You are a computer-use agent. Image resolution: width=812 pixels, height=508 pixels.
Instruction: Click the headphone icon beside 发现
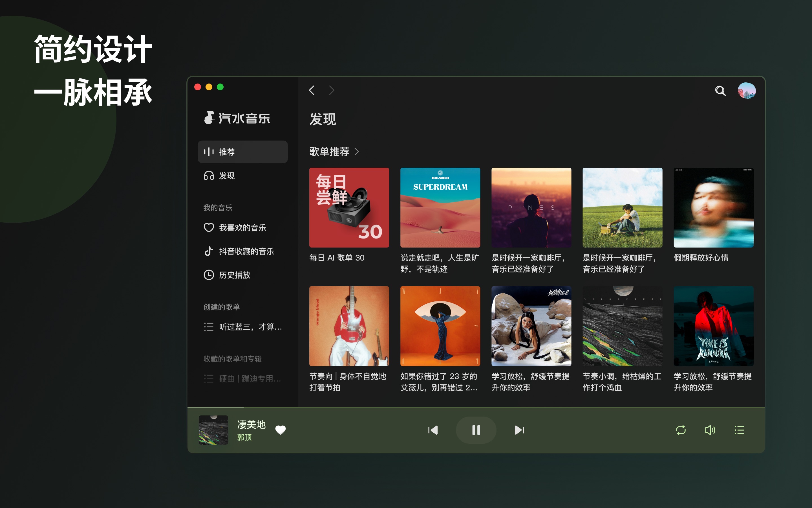tap(209, 176)
